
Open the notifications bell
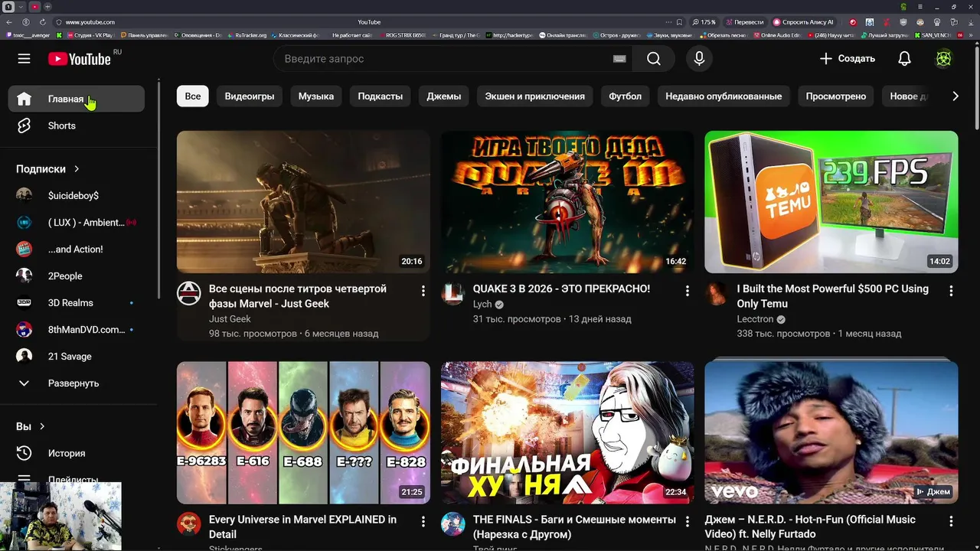click(904, 59)
